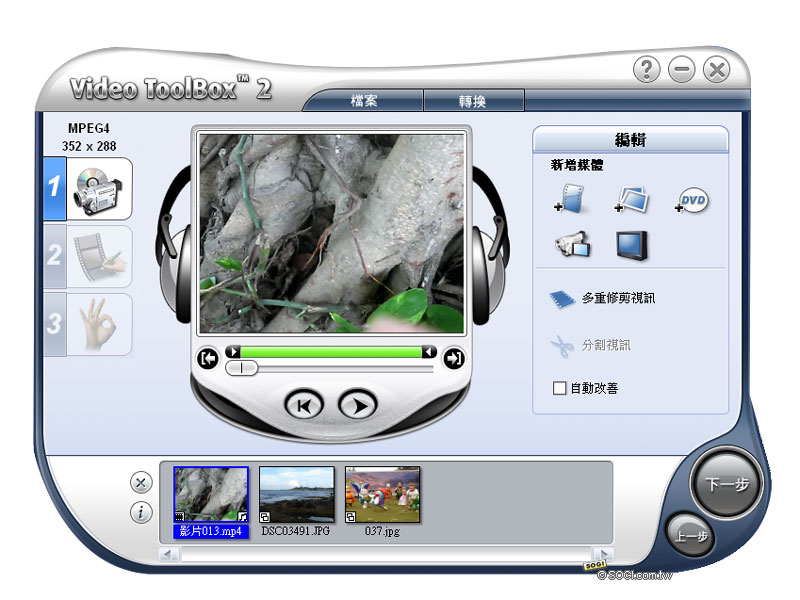Image resolution: width=800 pixels, height=600 pixels.
Task: Remove selected media with X button
Action: 141,482
